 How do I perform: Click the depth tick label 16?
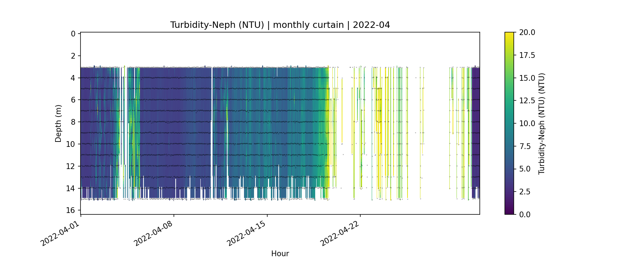71,210
